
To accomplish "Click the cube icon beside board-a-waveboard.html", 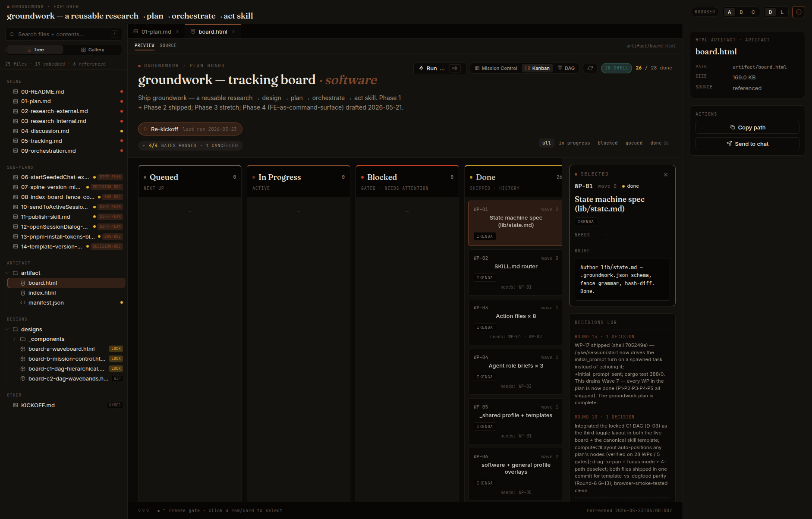I will click(23, 349).
